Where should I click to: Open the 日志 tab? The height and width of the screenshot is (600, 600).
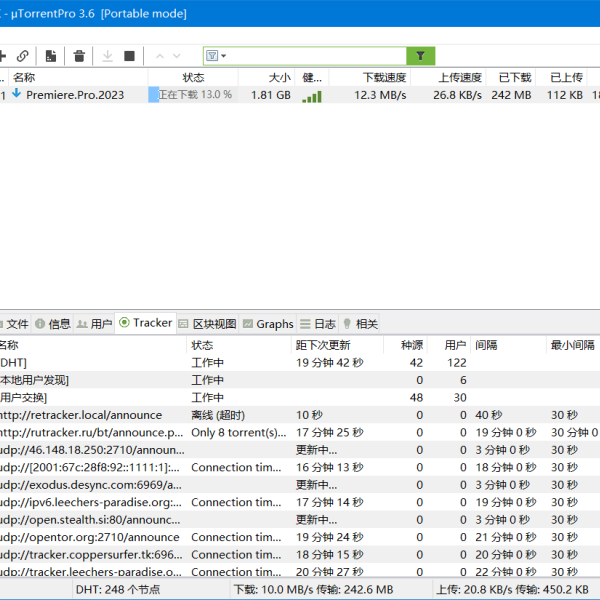click(x=318, y=324)
